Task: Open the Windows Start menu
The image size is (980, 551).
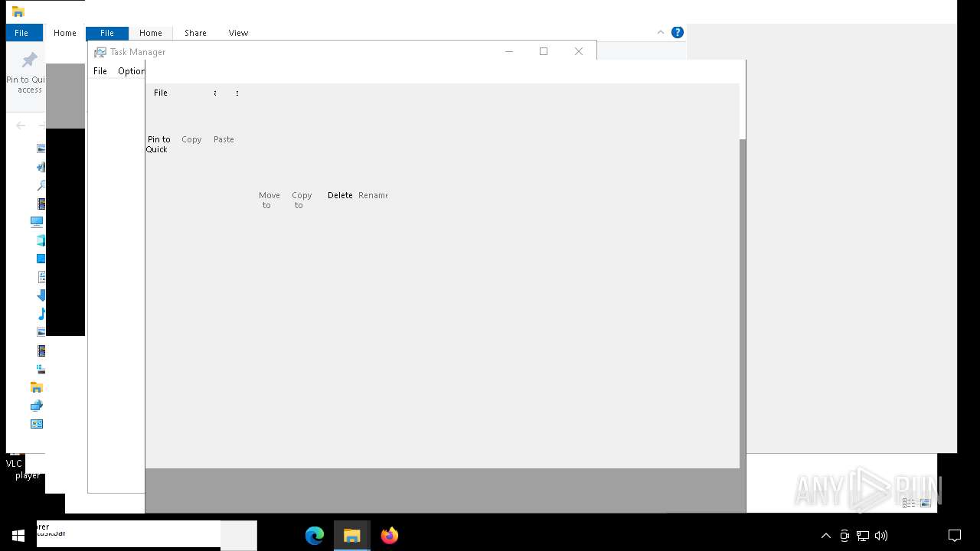Action: click(x=18, y=535)
